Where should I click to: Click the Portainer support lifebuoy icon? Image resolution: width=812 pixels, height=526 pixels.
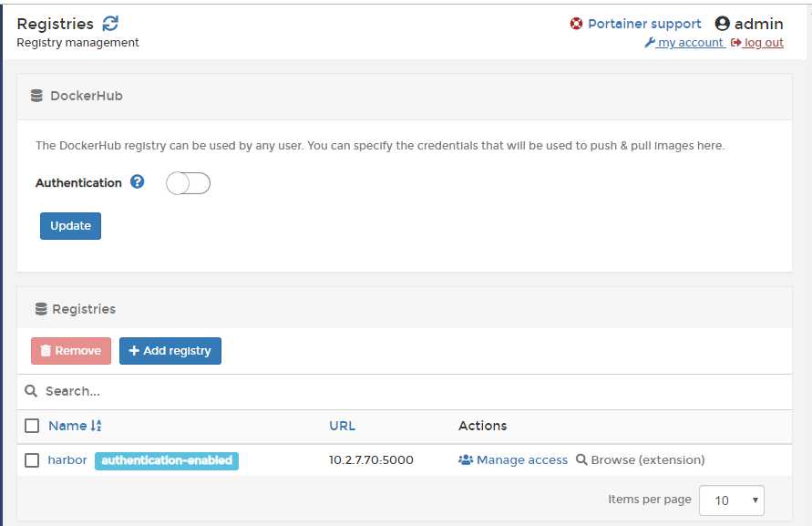point(576,24)
